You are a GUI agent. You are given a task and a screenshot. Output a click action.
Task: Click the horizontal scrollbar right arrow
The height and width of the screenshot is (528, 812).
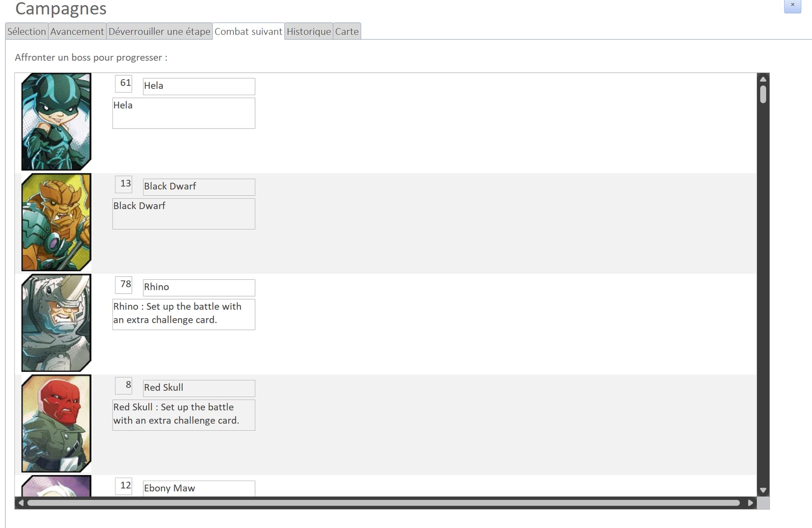tap(751, 503)
